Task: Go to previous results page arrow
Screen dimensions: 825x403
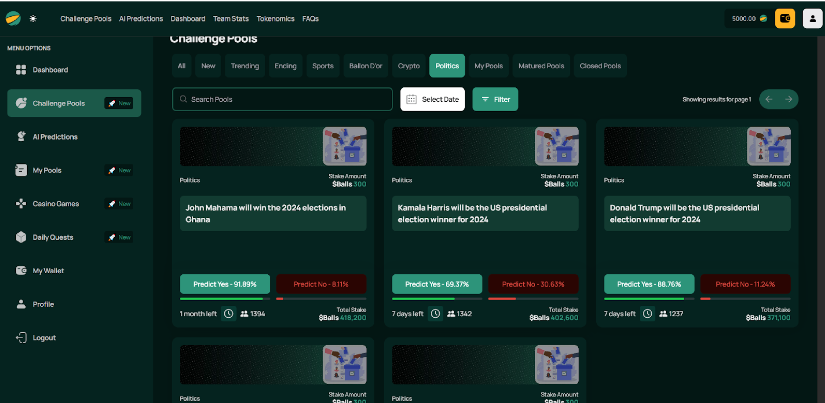Action: tap(768, 99)
